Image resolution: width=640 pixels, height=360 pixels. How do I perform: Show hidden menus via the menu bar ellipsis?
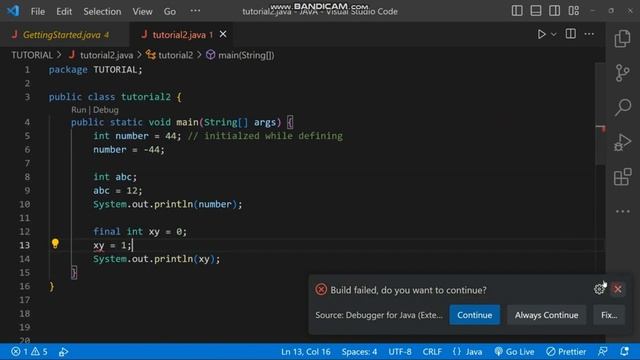point(195,11)
